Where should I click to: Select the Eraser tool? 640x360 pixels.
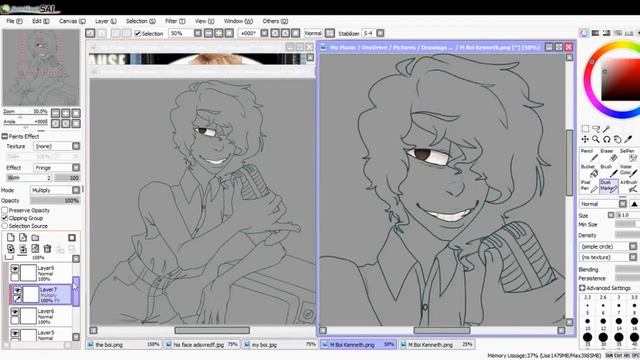(609, 156)
